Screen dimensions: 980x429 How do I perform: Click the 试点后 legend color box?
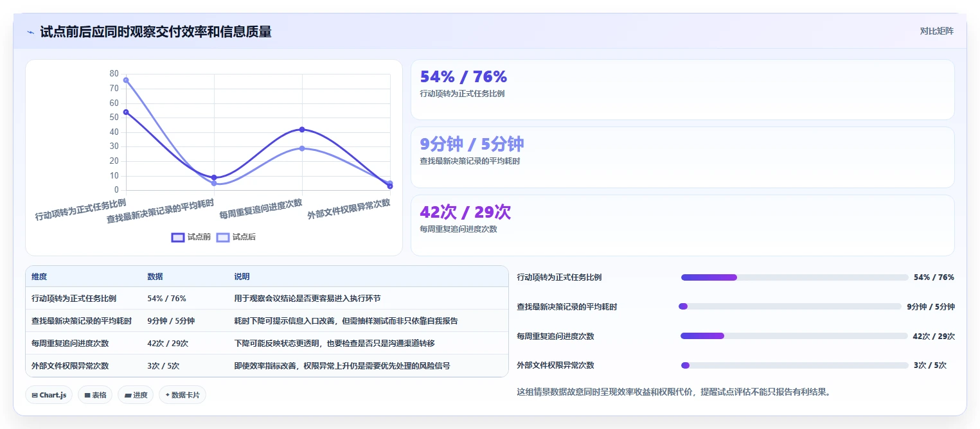pos(223,237)
